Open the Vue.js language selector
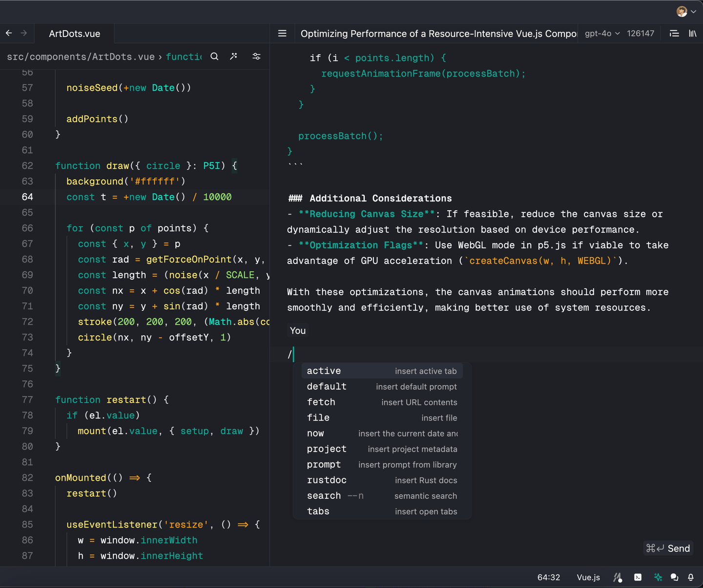Image resolution: width=703 pixels, height=588 pixels. [x=588, y=577]
